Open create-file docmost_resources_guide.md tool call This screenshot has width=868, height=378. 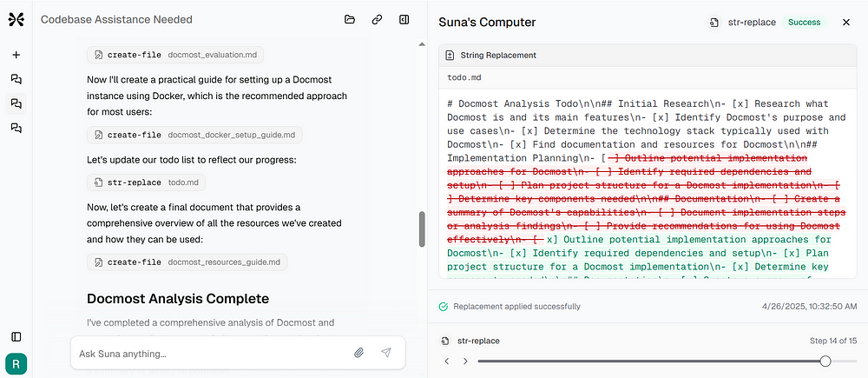coord(187,262)
